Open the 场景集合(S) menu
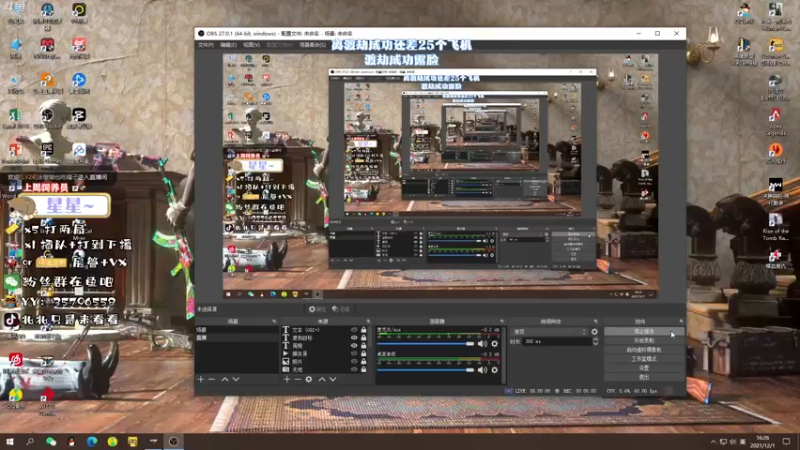 (312, 45)
